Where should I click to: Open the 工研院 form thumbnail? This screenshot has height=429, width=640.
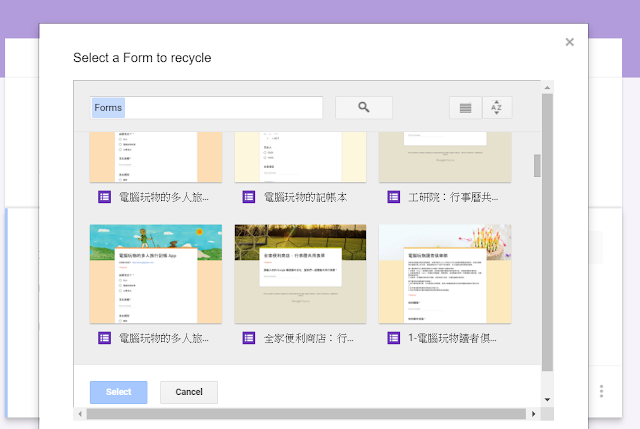445,157
